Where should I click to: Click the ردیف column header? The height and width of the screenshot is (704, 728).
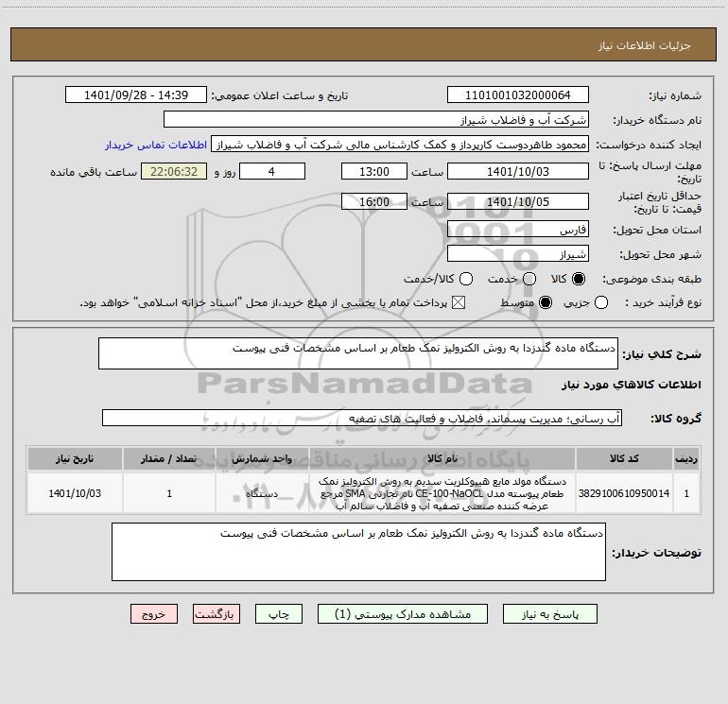point(686,458)
